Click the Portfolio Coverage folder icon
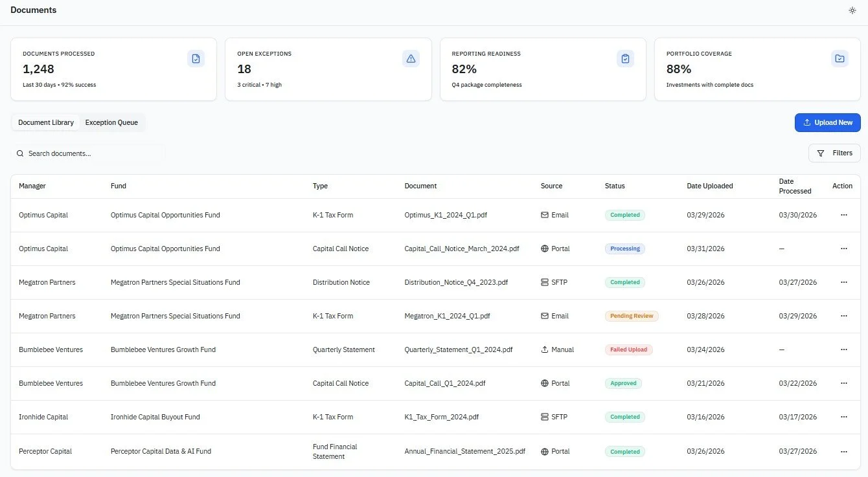This screenshot has height=477, width=868. (839, 59)
